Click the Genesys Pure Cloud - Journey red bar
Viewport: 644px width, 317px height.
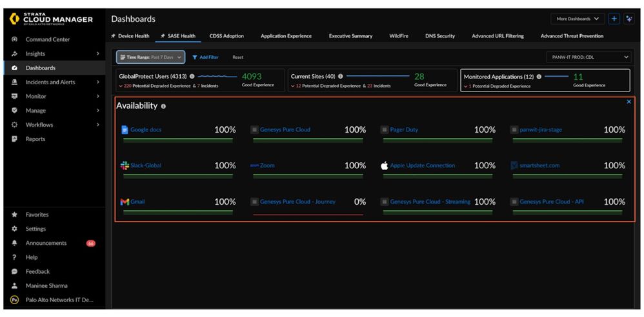click(x=308, y=215)
